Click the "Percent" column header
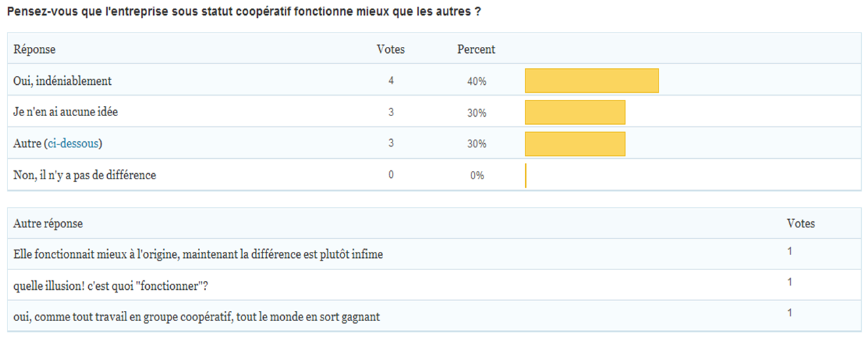Screen dimensions: 868x338 476,50
